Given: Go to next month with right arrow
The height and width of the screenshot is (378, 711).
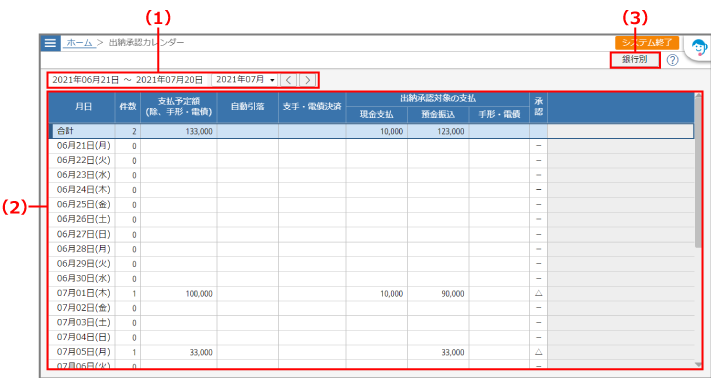Looking at the screenshot, I should 307,80.
